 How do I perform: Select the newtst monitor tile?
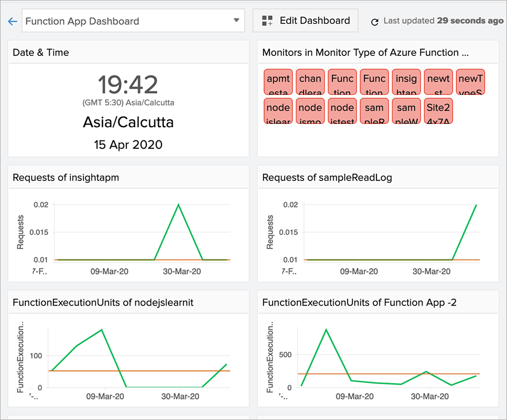[438, 81]
